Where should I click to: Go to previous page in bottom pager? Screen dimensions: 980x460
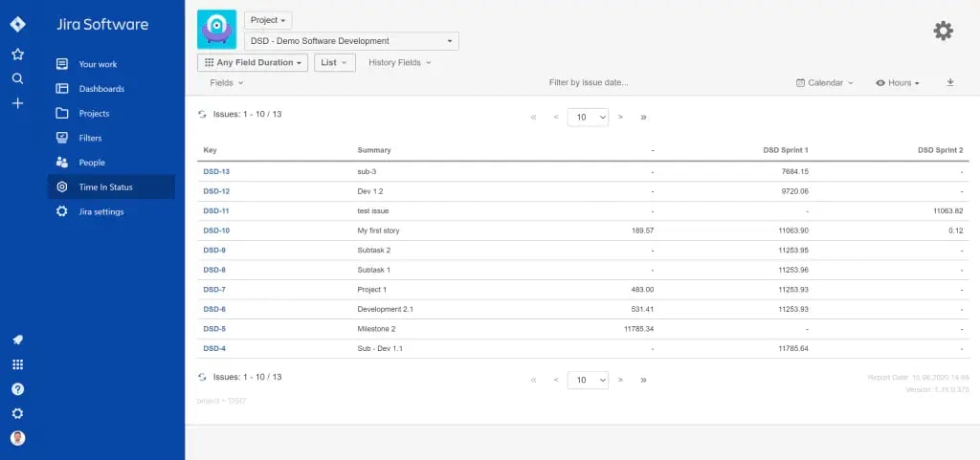(x=556, y=380)
